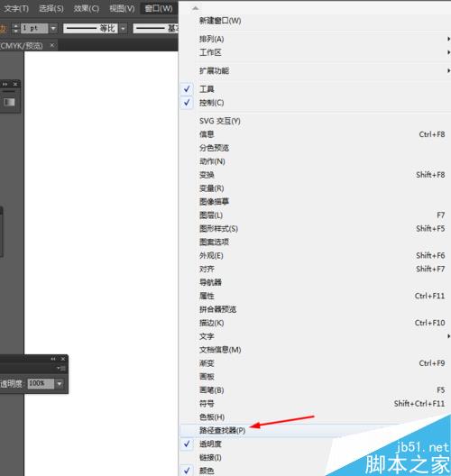Screen dimensions: 451x476
Task: Click the 1 pt stroke weight field
Action: coord(34,29)
